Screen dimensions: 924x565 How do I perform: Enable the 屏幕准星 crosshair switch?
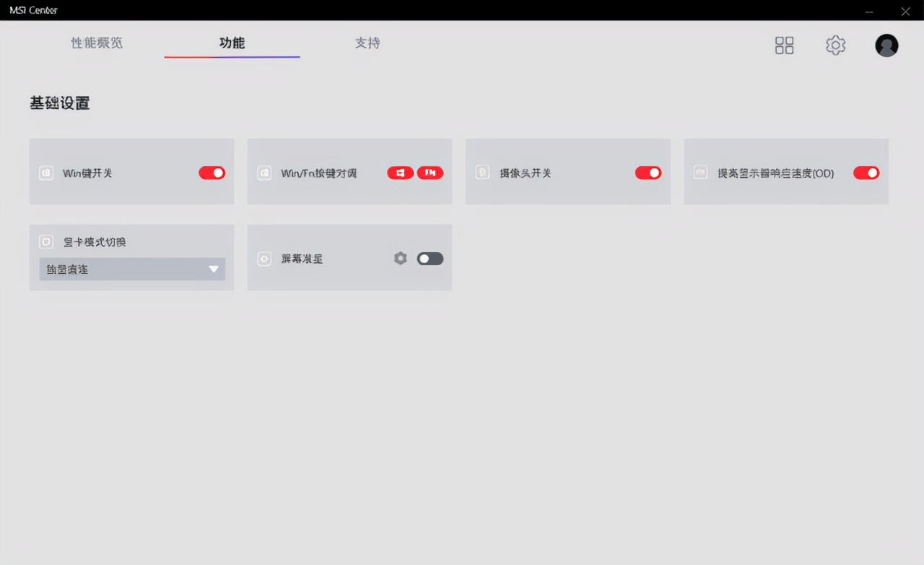click(x=430, y=259)
